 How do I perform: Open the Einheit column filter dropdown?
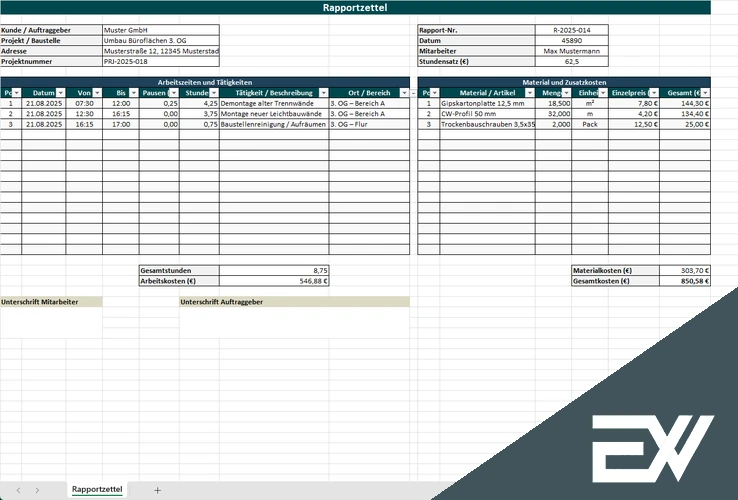[x=603, y=93]
